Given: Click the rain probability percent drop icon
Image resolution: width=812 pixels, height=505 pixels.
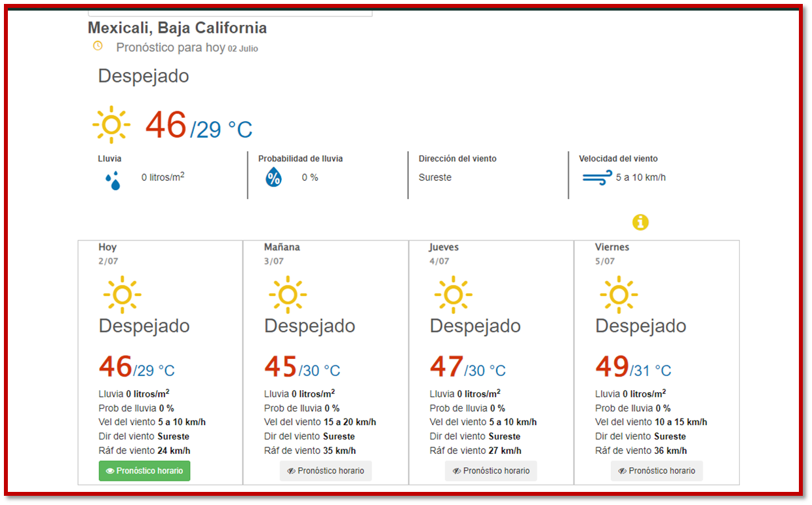Looking at the screenshot, I should [x=273, y=178].
